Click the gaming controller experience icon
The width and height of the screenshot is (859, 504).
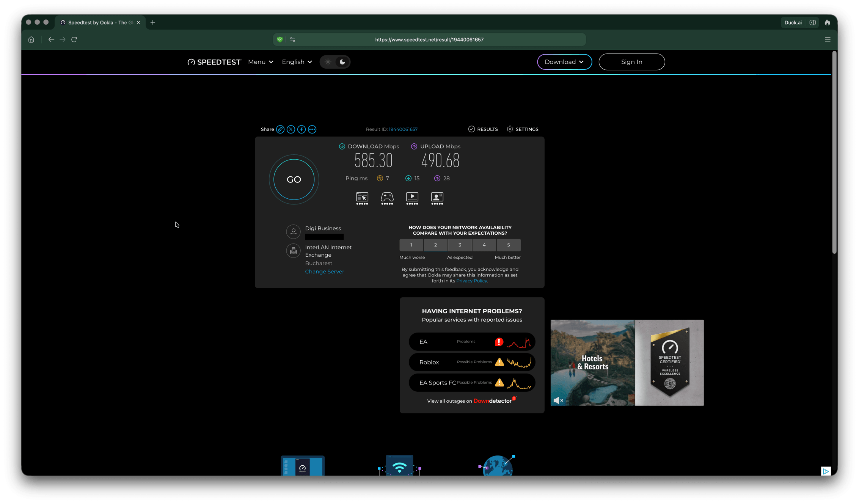[x=387, y=199]
